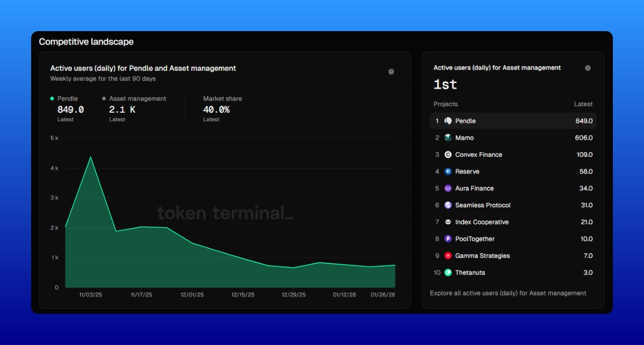Toggle the Pendle series legend dot
644x345 pixels.
(52, 99)
